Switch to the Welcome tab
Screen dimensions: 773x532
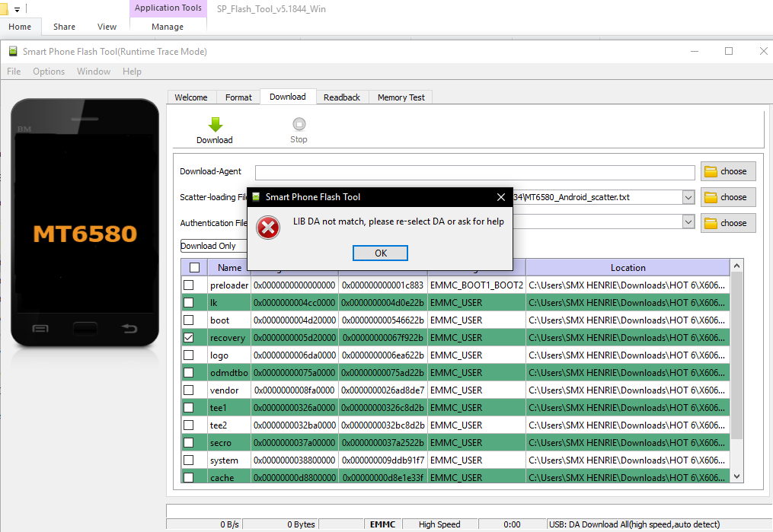click(x=191, y=97)
